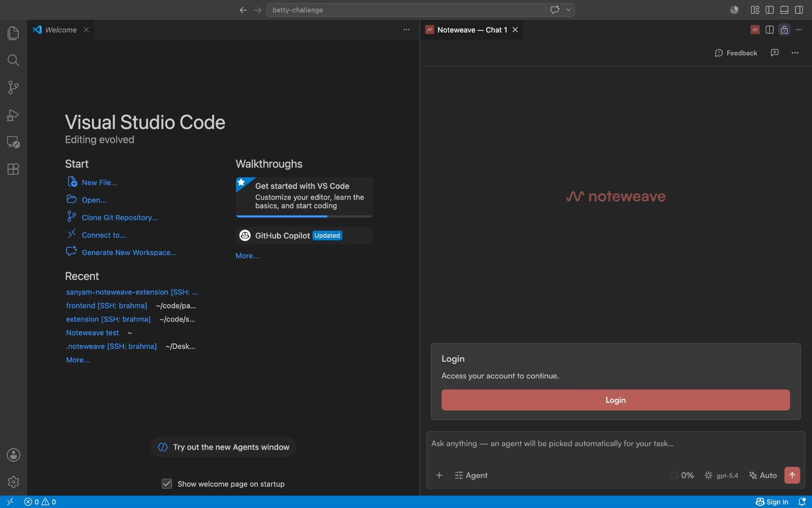Open Remote Explorer view in activity bar

13,142
